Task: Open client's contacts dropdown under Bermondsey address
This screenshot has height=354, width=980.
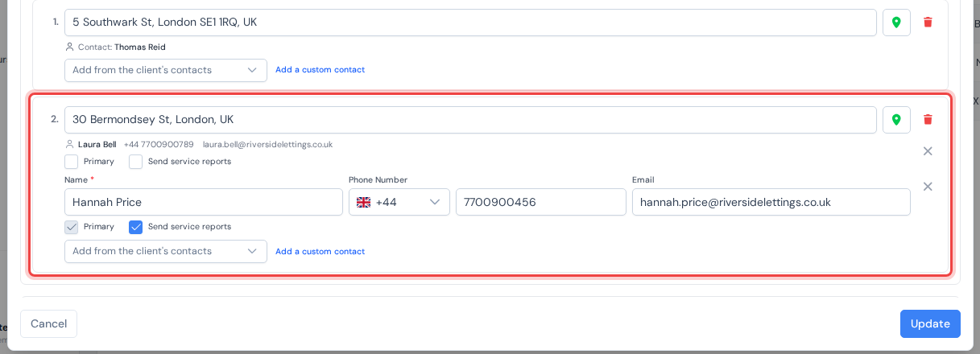Action: [166, 251]
